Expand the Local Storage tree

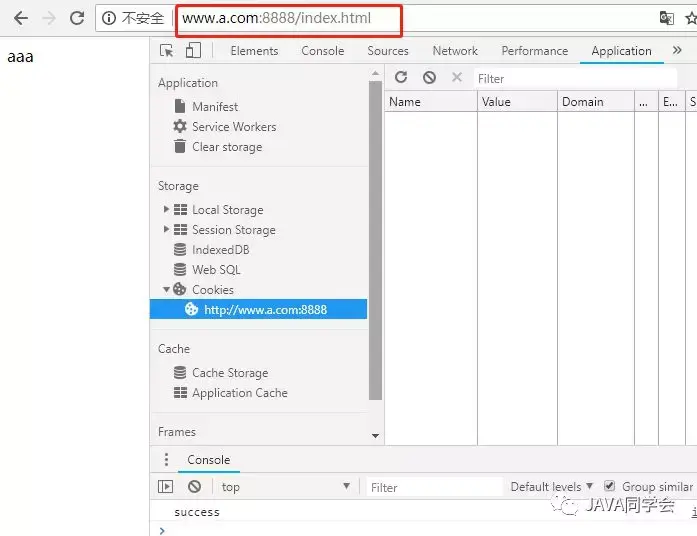(166, 209)
